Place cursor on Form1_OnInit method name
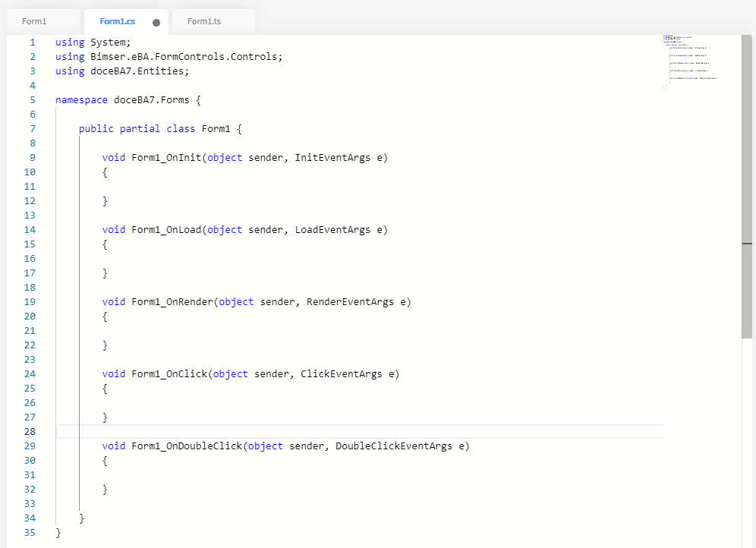 point(166,157)
